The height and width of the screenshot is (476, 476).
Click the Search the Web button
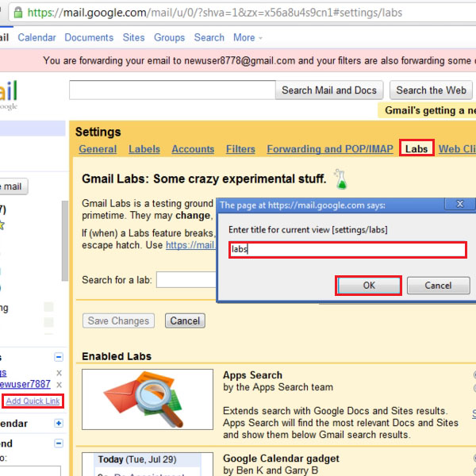point(431,90)
